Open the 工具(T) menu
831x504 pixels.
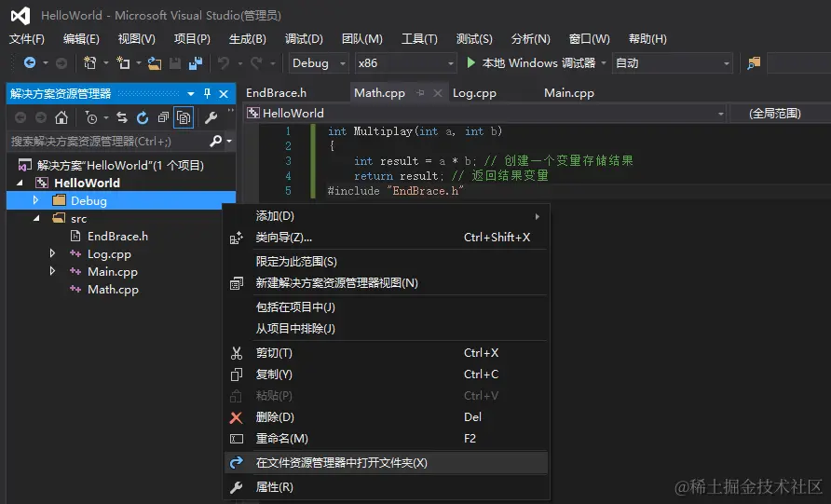419,39
